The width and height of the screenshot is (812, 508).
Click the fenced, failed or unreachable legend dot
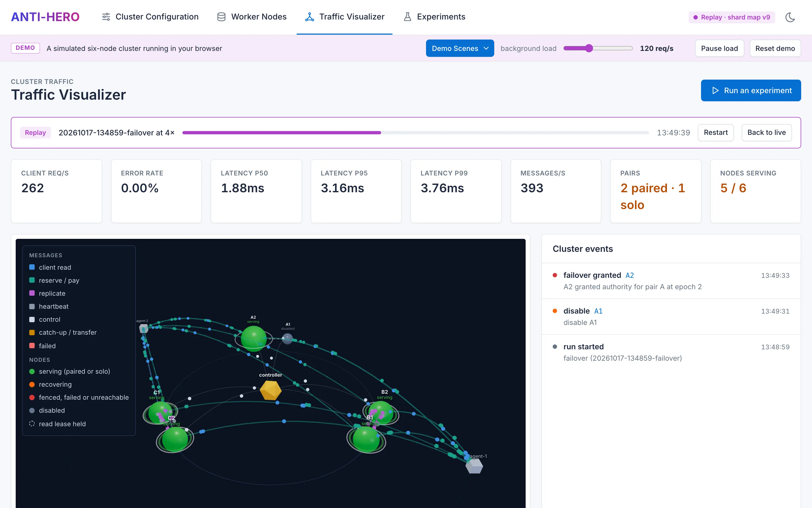32,398
